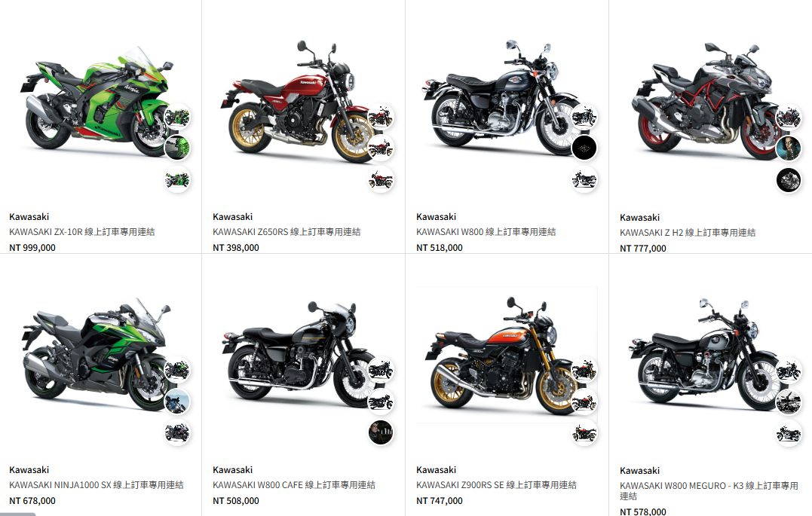Select dark gauge round thumbnail of W800 CAFE
The image size is (812, 516).
tap(381, 432)
